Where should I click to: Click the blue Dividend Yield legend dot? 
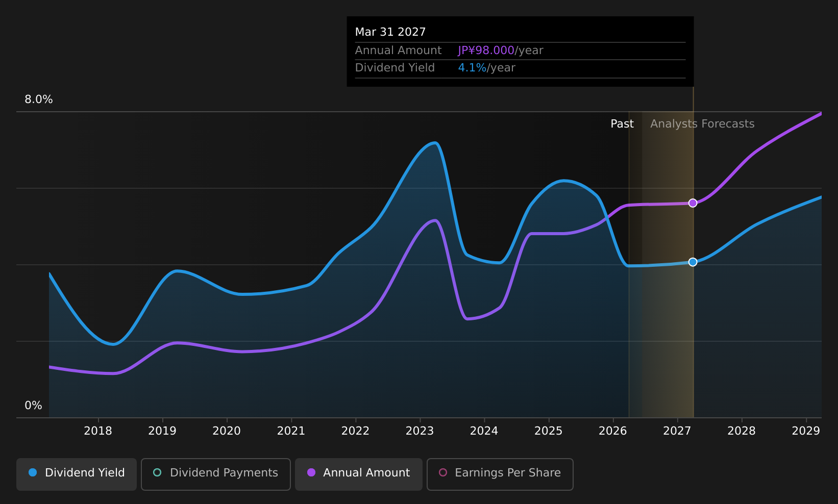click(33, 472)
